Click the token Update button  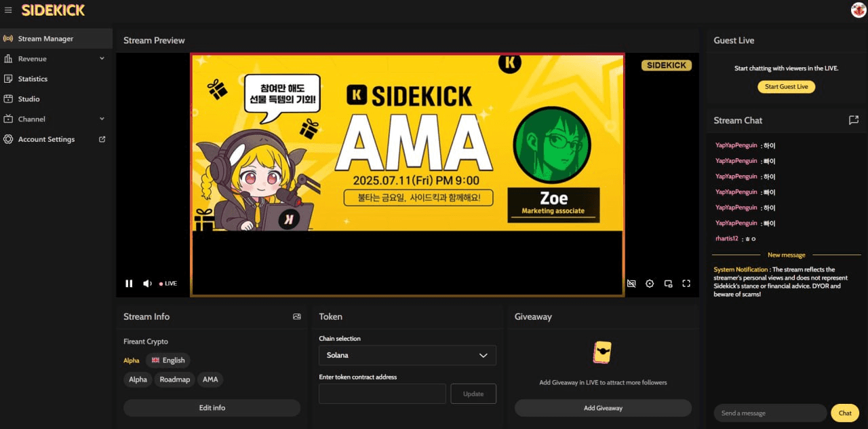pos(473,394)
